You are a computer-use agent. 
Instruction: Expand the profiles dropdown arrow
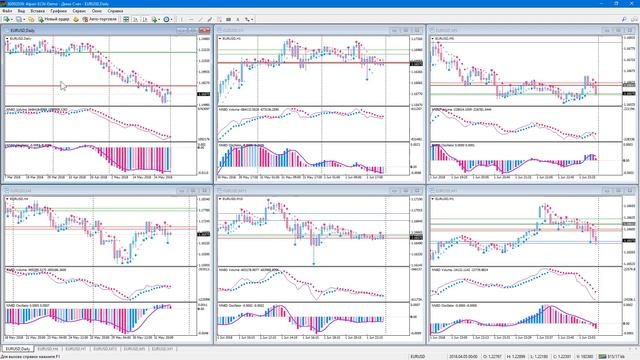24,19
